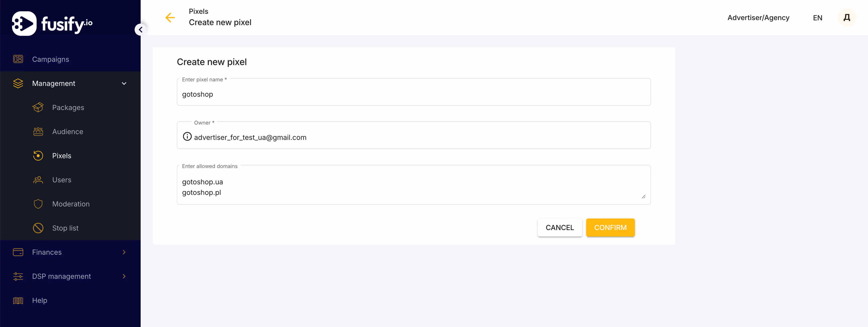This screenshot has width=868, height=327.
Task: Click the Pixels breadcrumb link
Action: coord(198,11)
